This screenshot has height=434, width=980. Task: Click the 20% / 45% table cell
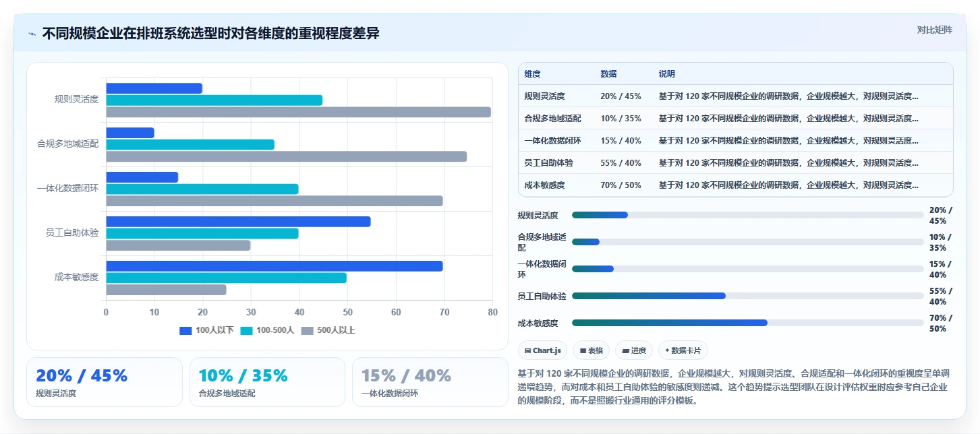621,96
